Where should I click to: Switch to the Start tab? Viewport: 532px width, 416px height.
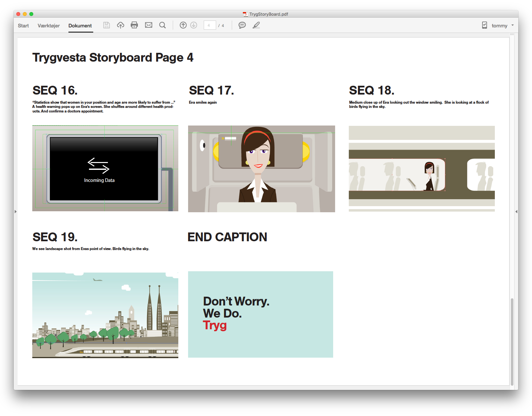(x=23, y=26)
